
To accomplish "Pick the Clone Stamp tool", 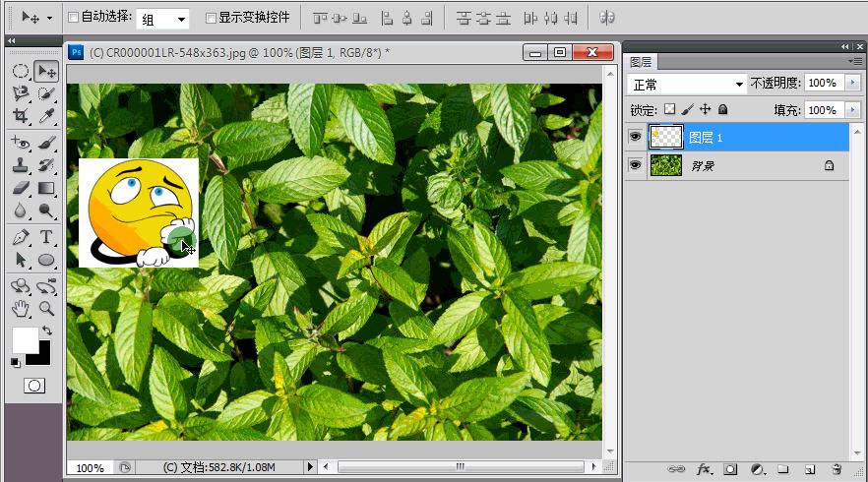I will coord(21,165).
